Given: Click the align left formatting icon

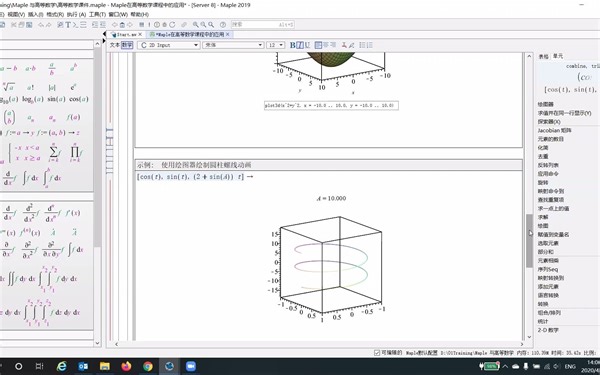Looking at the screenshot, I should 318,45.
